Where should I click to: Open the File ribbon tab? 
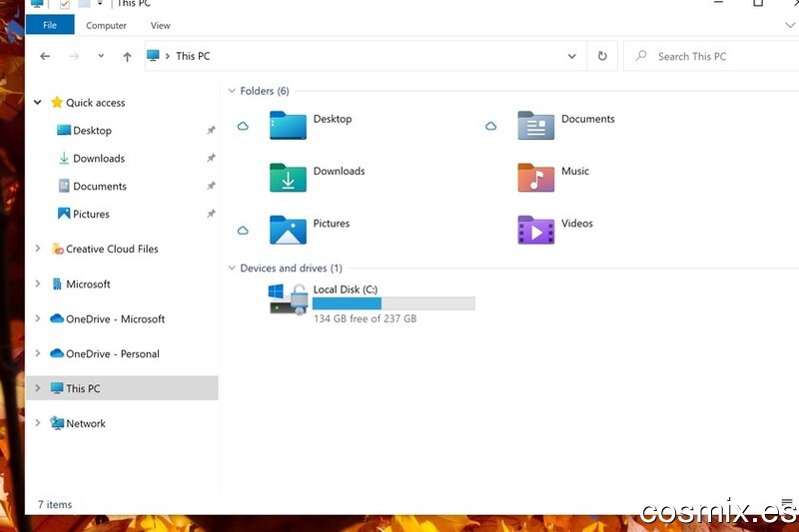(x=50, y=25)
